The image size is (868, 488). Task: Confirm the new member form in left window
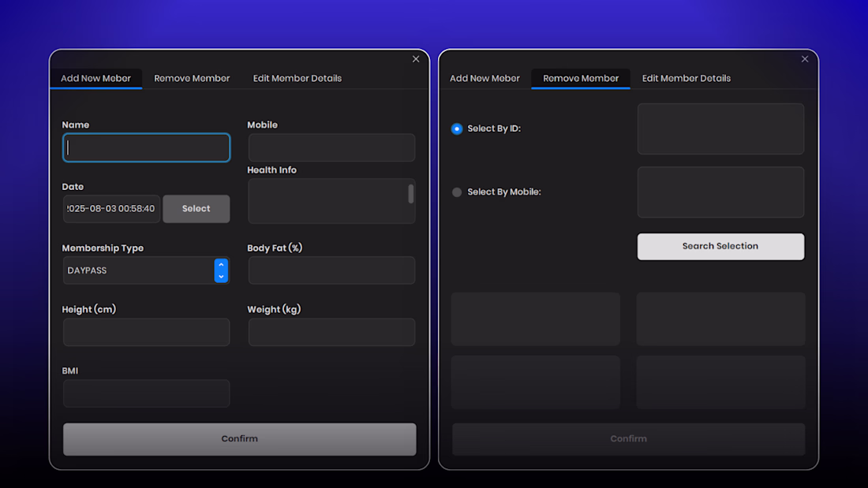click(x=240, y=439)
